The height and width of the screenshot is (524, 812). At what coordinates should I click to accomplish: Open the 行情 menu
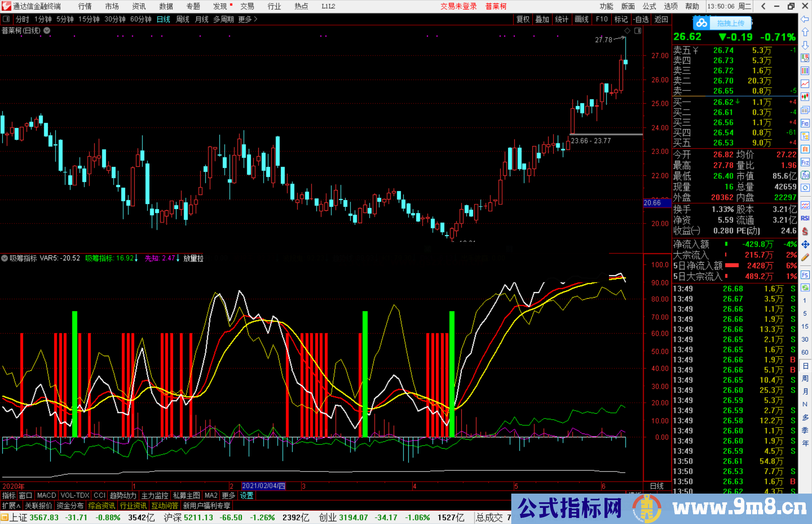[85, 6]
